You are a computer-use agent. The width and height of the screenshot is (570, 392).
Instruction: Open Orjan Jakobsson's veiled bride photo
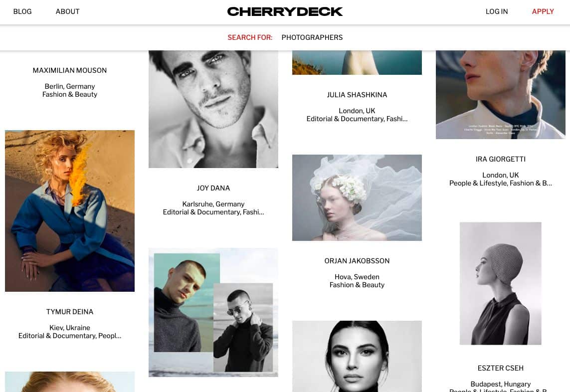coord(357,198)
